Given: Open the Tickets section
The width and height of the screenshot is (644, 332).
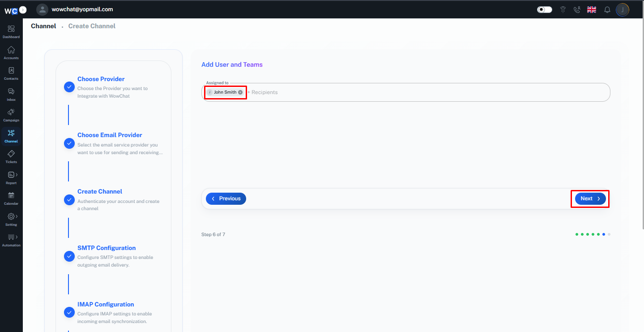Looking at the screenshot, I should pyautogui.click(x=11, y=156).
